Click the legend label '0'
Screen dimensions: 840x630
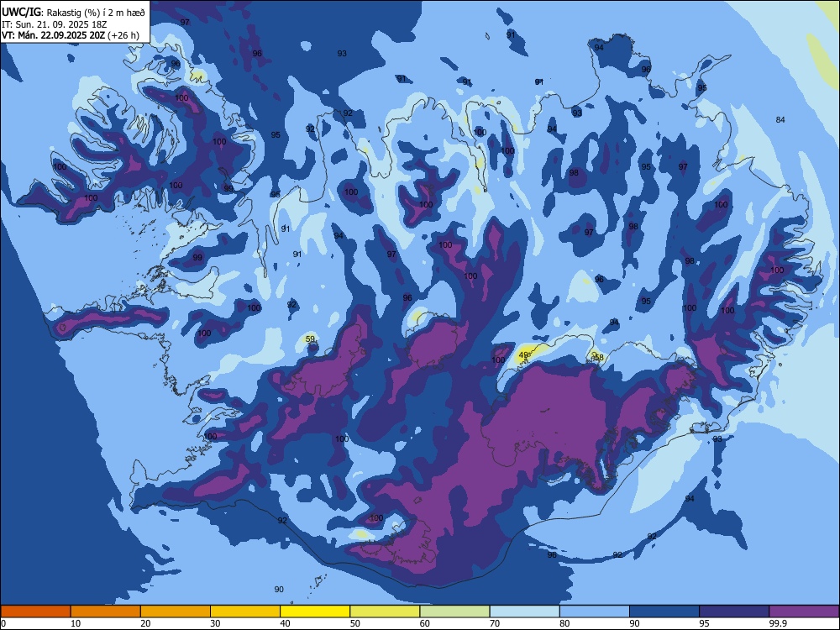[3, 623]
